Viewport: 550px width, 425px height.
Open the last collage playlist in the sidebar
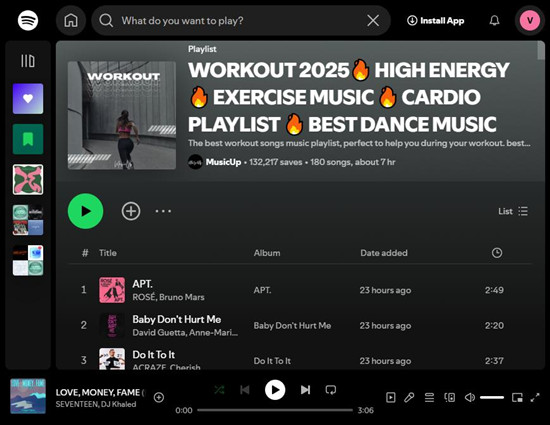tap(28, 260)
